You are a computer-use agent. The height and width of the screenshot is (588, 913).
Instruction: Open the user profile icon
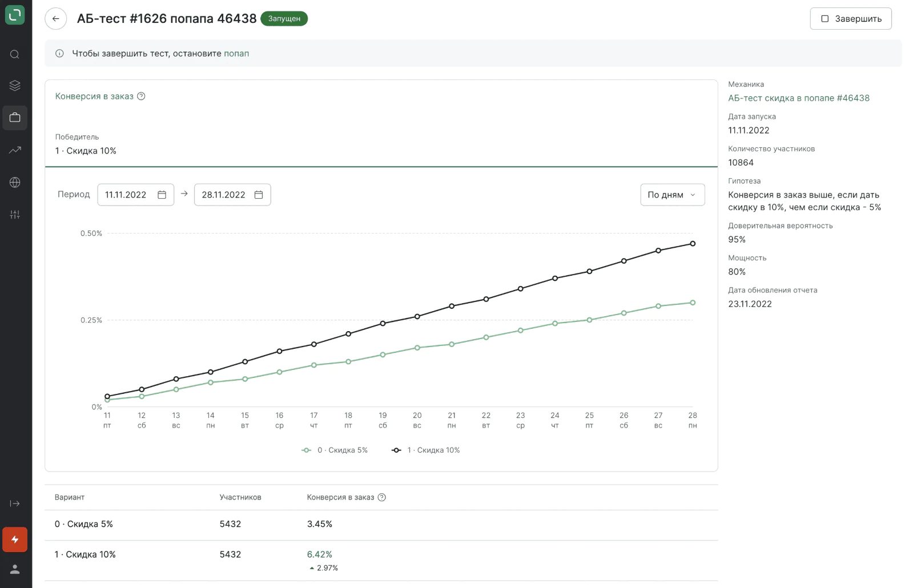click(x=15, y=569)
